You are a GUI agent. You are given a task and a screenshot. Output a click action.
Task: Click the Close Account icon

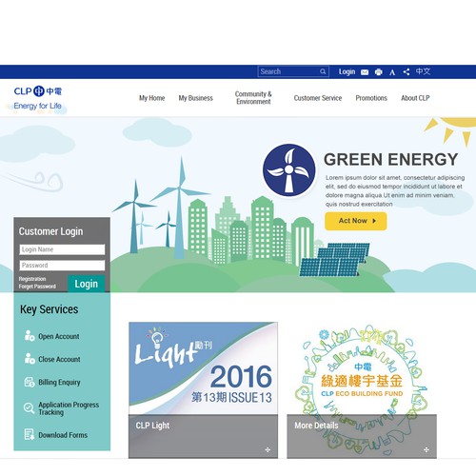tap(30, 359)
